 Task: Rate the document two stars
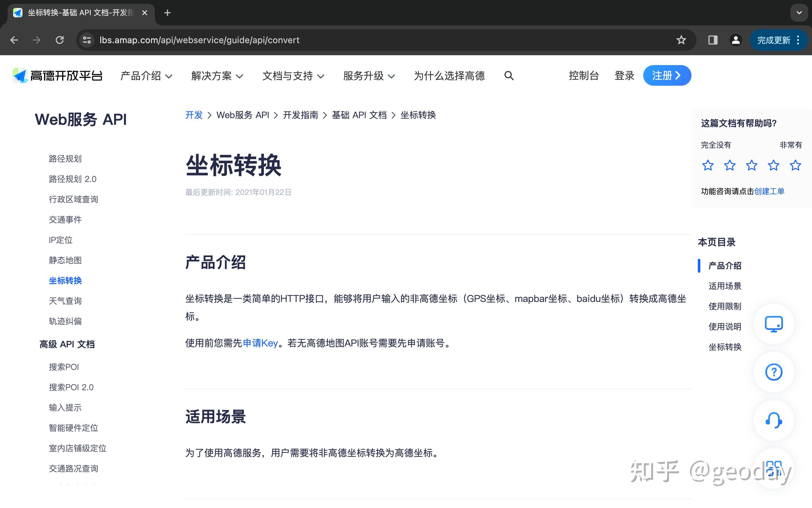(730, 165)
